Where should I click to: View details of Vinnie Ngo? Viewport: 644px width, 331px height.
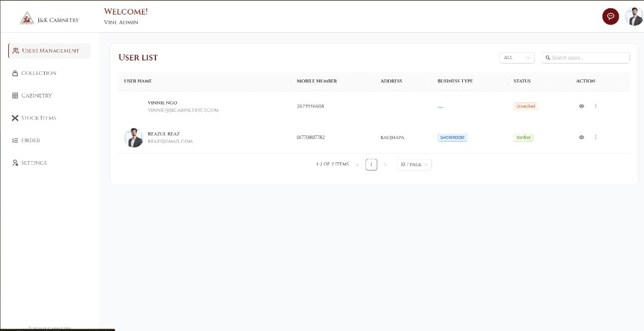click(x=582, y=106)
